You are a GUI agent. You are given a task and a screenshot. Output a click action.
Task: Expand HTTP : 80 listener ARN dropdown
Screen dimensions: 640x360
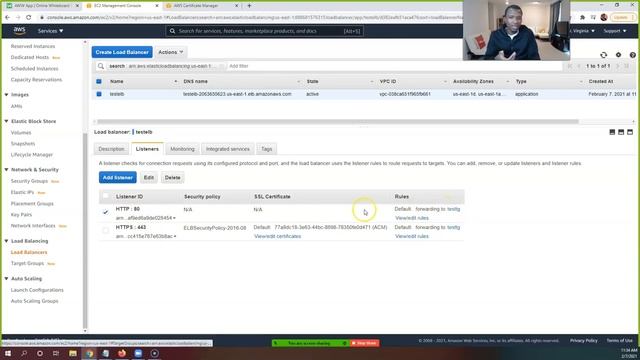pos(175,218)
